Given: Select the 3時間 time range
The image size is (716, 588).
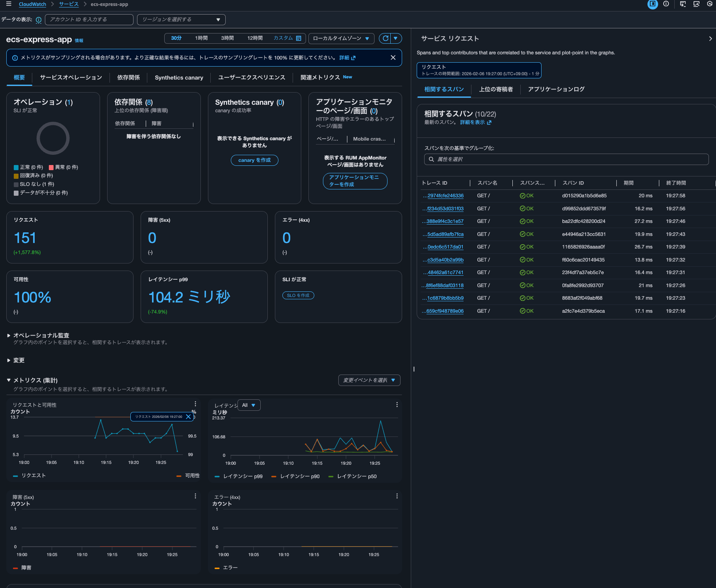Looking at the screenshot, I should [227, 38].
